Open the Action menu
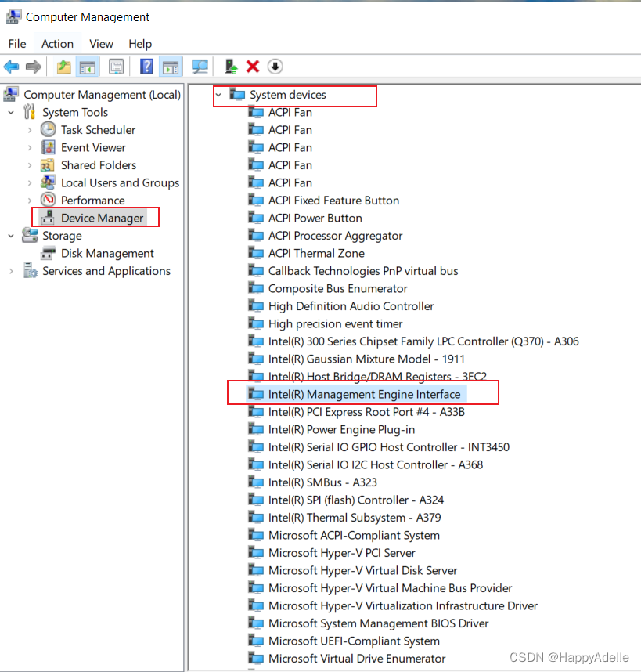 click(x=57, y=44)
